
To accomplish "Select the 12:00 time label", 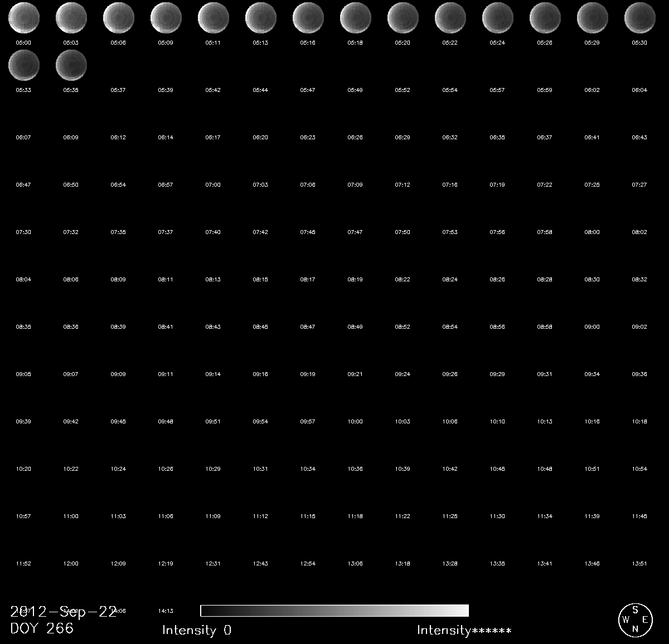I will [71, 563].
